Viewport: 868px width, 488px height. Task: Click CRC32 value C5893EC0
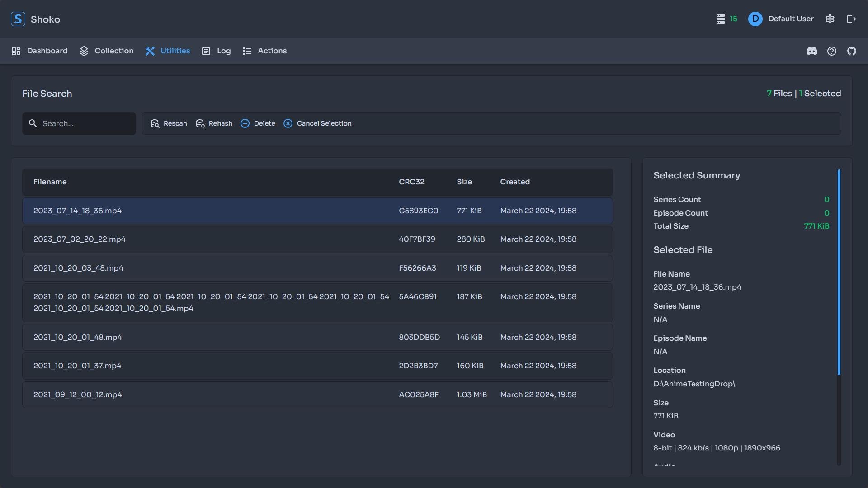(419, 211)
